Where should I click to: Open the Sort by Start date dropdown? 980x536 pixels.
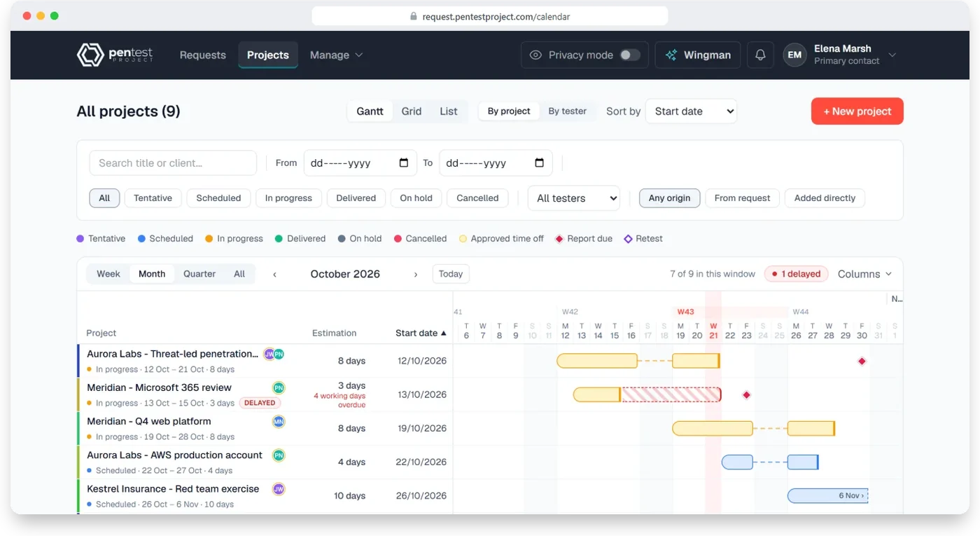(691, 111)
